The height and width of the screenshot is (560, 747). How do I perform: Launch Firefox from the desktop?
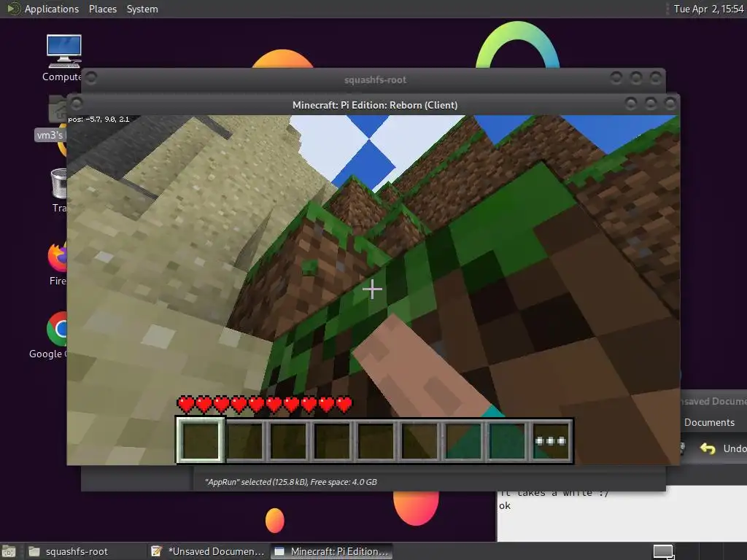[x=58, y=263]
